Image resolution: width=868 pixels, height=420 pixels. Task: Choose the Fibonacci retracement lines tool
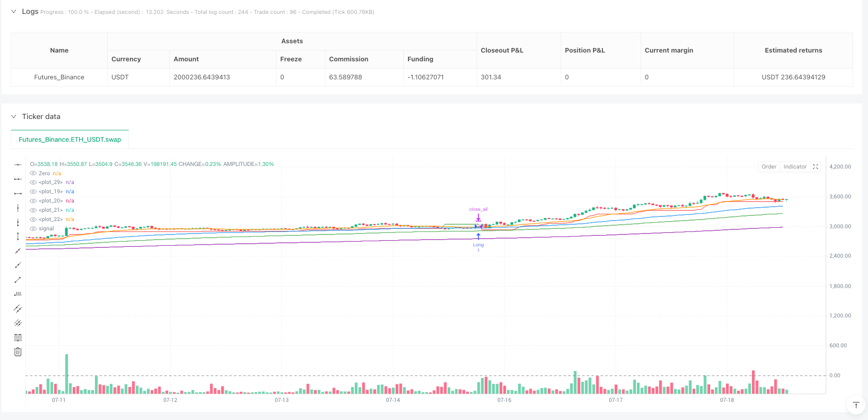click(x=18, y=338)
